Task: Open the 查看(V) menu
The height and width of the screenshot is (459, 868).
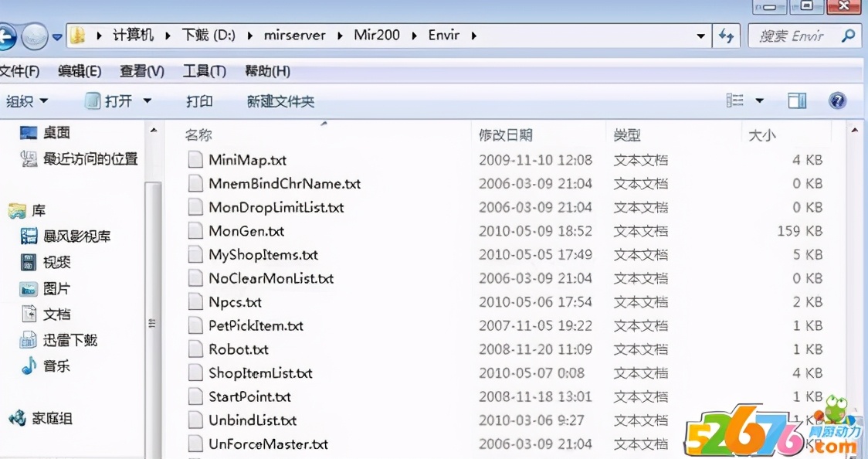Action: coord(142,71)
